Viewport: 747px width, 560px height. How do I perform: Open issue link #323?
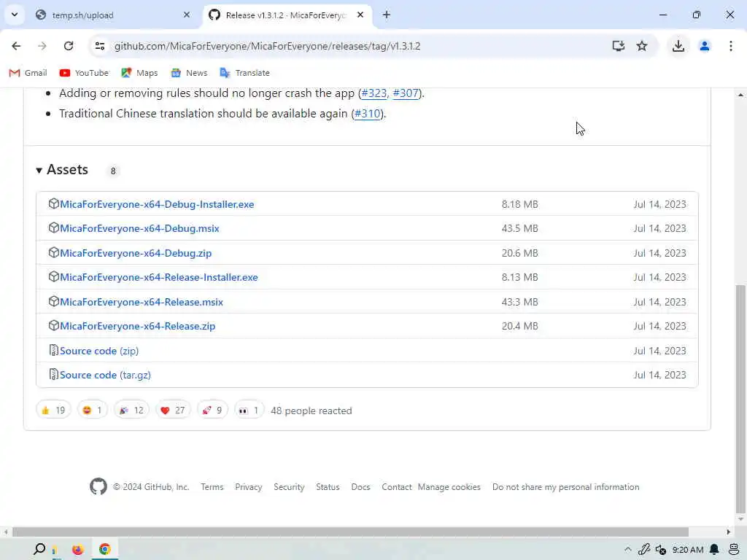[x=374, y=93]
